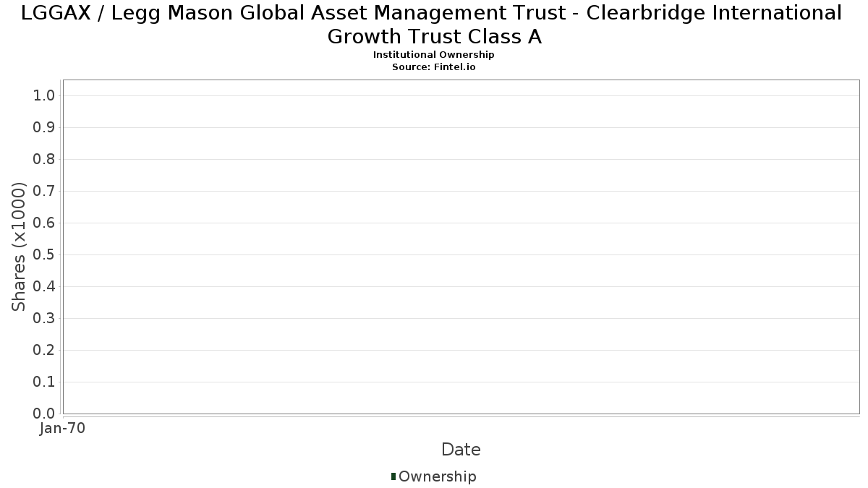Click the 0.7 y-axis tick label
Viewport: 868px width, 488px height.
[x=45, y=192]
